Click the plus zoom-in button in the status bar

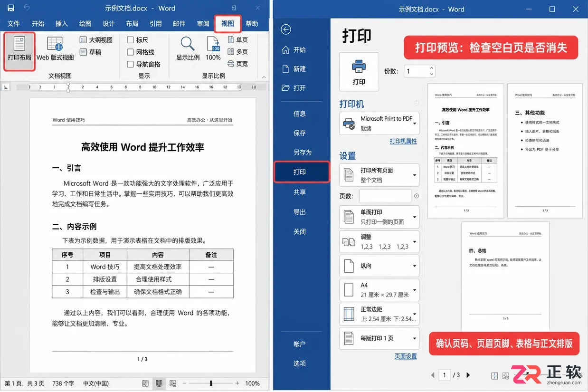click(x=238, y=383)
